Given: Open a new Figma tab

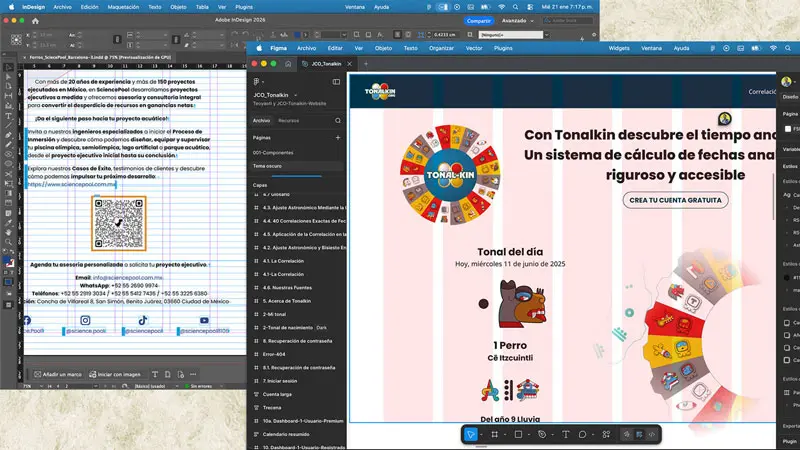Looking at the screenshot, I should pyautogui.click(x=366, y=64).
